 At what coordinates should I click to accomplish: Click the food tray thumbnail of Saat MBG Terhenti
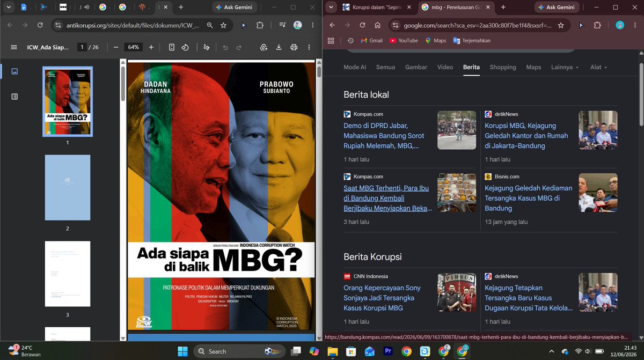(457, 192)
